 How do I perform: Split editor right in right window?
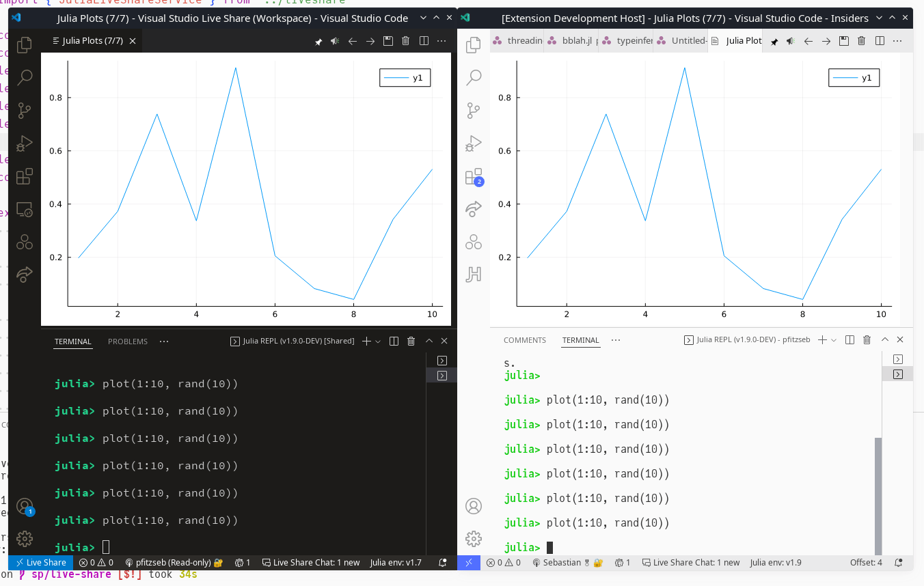(880, 42)
